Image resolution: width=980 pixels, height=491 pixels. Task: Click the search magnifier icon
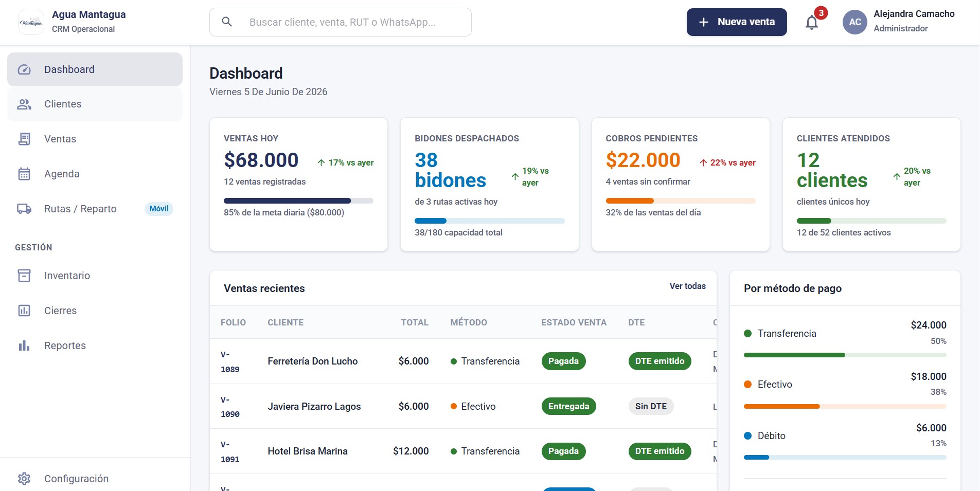[x=227, y=22]
